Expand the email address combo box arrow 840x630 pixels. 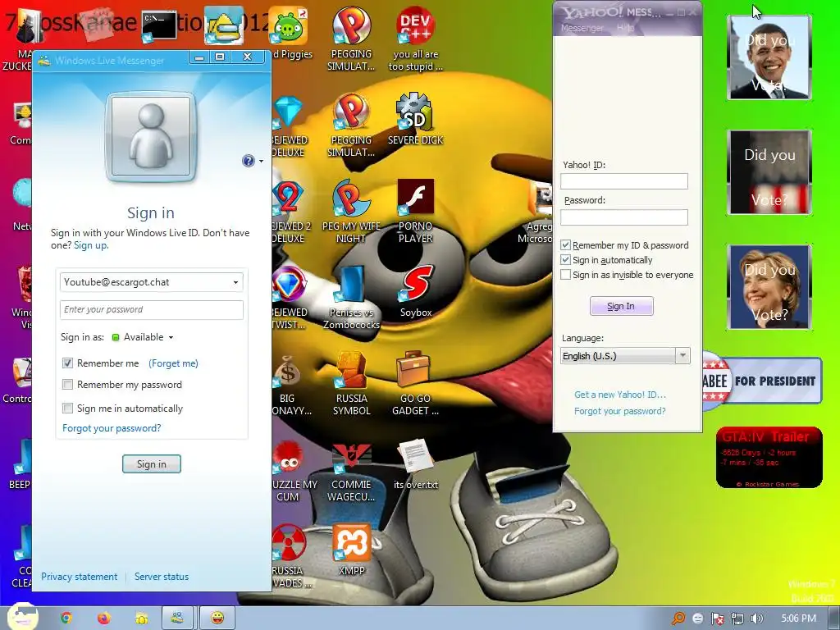(235, 282)
